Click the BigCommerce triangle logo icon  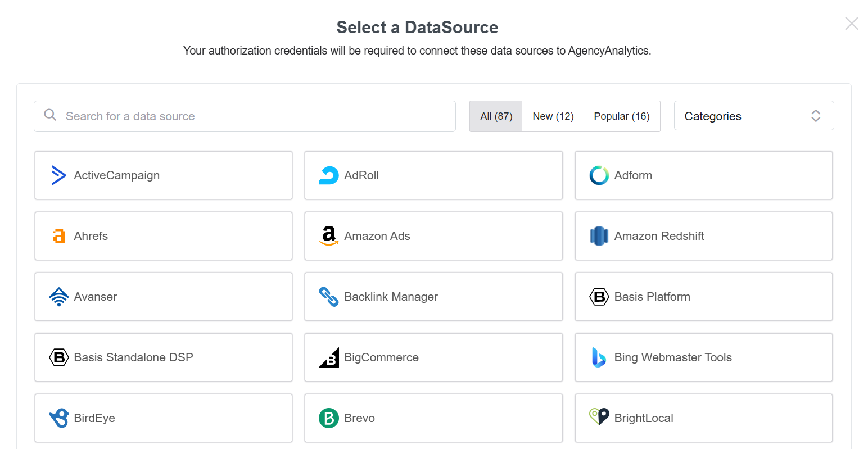coord(329,357)
